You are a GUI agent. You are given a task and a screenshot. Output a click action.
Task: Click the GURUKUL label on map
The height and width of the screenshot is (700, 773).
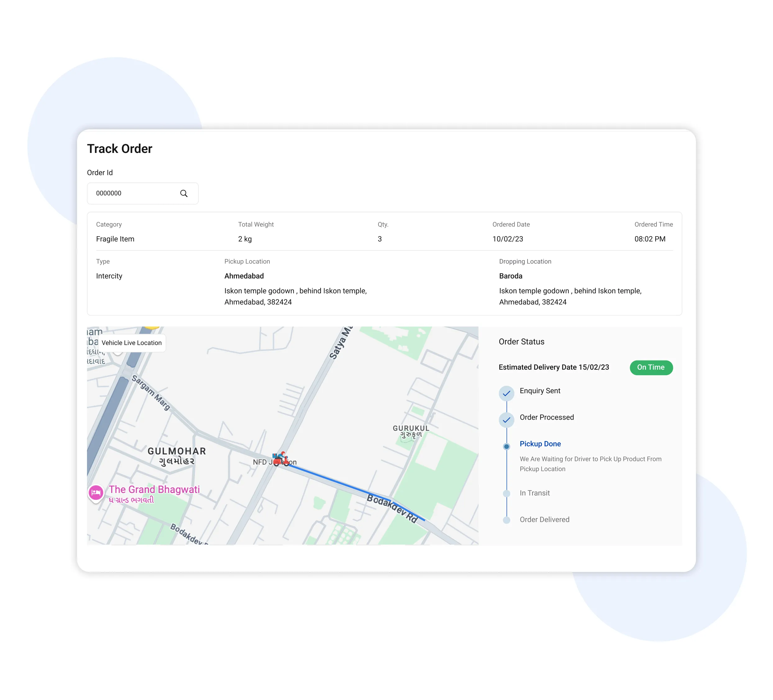411,428
